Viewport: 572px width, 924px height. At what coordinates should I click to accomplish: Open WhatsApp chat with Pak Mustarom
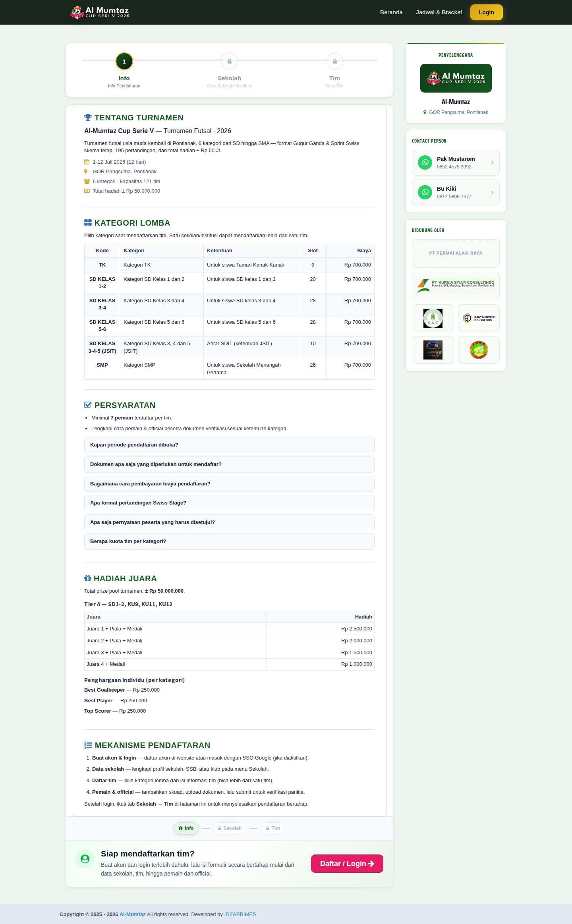click(x=456, y=162)
